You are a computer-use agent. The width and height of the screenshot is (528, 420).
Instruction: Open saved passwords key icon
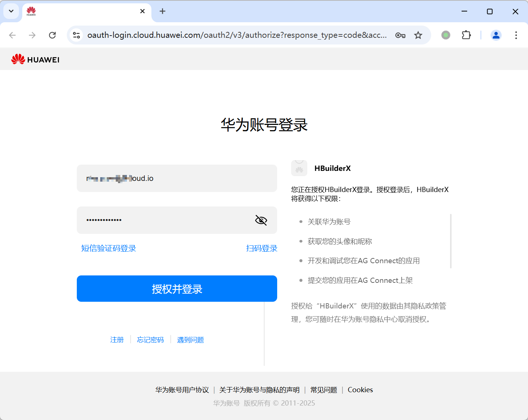(400, 35)
